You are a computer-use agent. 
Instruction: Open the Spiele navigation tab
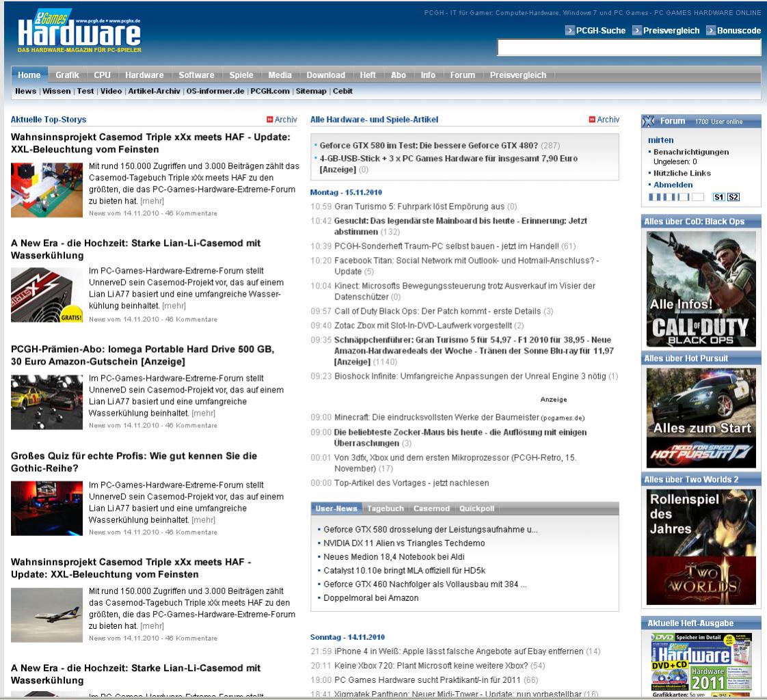[241, 75]
